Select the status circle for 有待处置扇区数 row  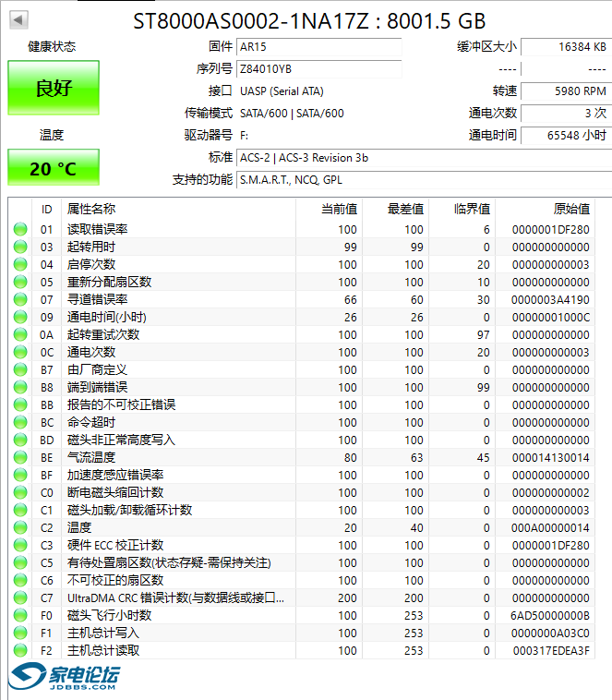20,563
